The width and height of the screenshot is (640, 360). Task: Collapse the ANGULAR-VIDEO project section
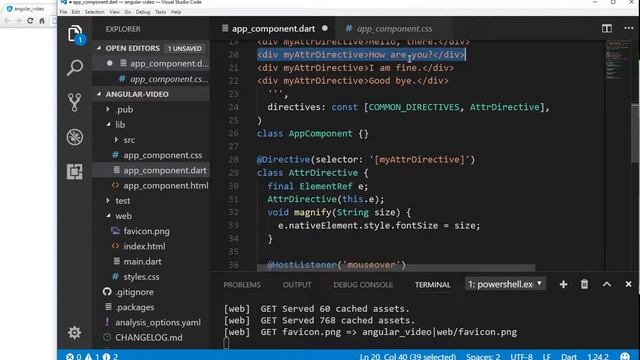99,94
